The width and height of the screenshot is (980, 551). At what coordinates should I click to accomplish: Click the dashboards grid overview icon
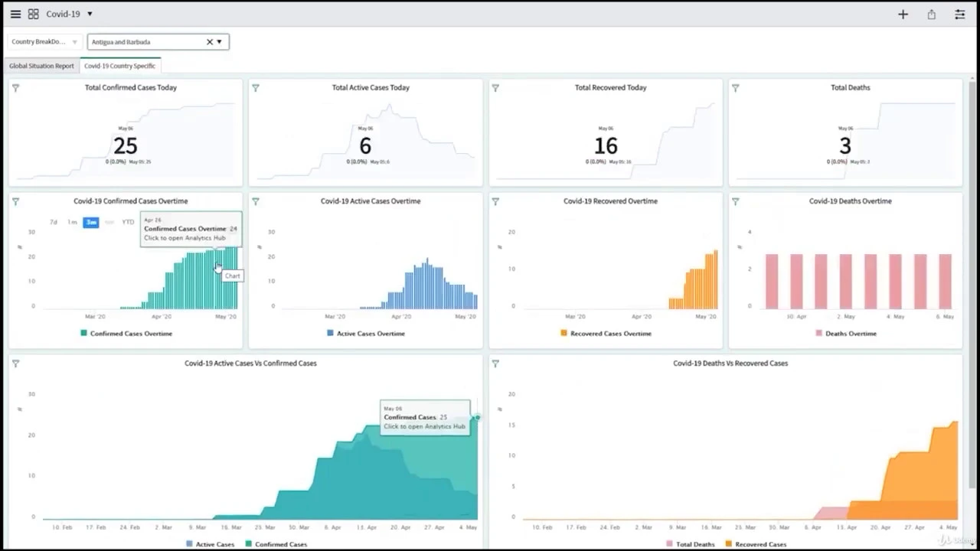pyautogui.click(x=33, y=14)
